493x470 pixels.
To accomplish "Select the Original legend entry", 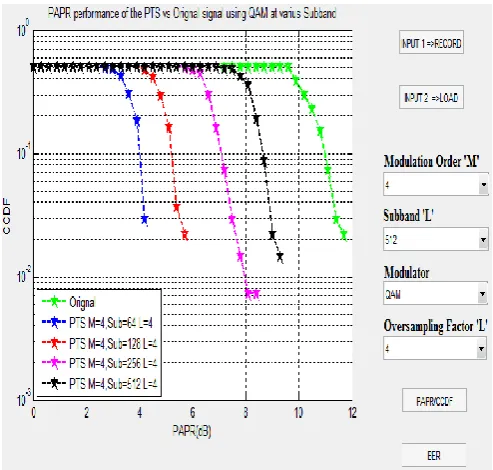I will (69, 302).
